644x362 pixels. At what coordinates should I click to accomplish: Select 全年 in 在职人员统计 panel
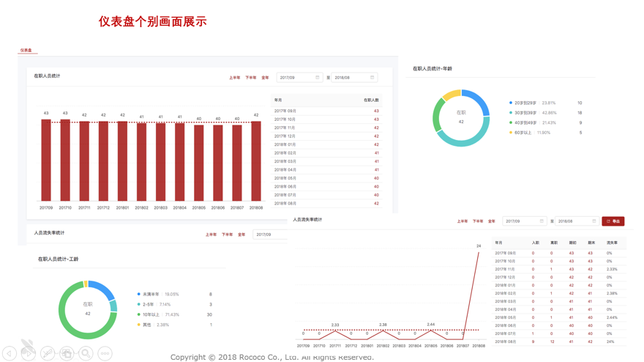point(265,78)
